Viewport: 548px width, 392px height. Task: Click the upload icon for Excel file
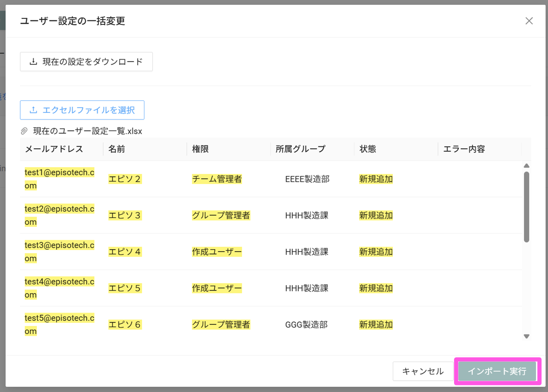click(x=33, y=110)
